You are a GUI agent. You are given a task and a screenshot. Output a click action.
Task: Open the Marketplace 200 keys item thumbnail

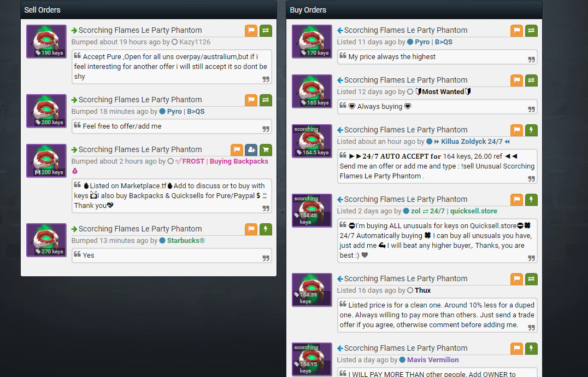(x=46, y=161)
